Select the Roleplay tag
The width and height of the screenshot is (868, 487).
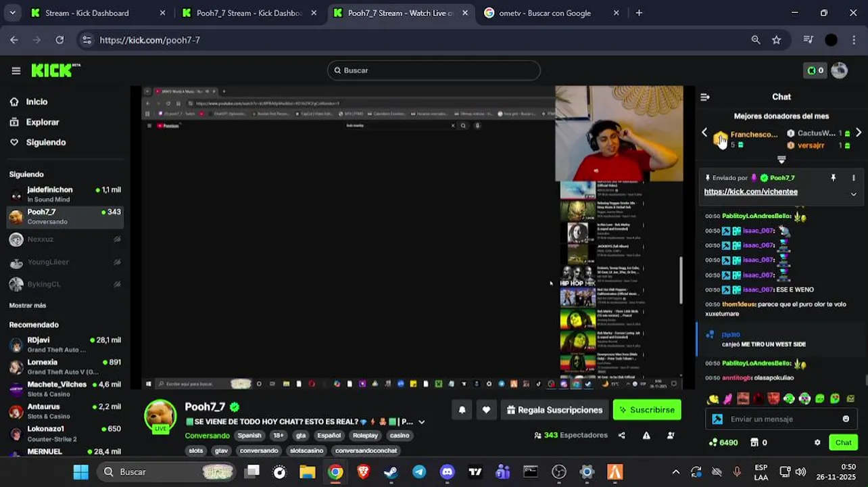[x=365, y=436]
